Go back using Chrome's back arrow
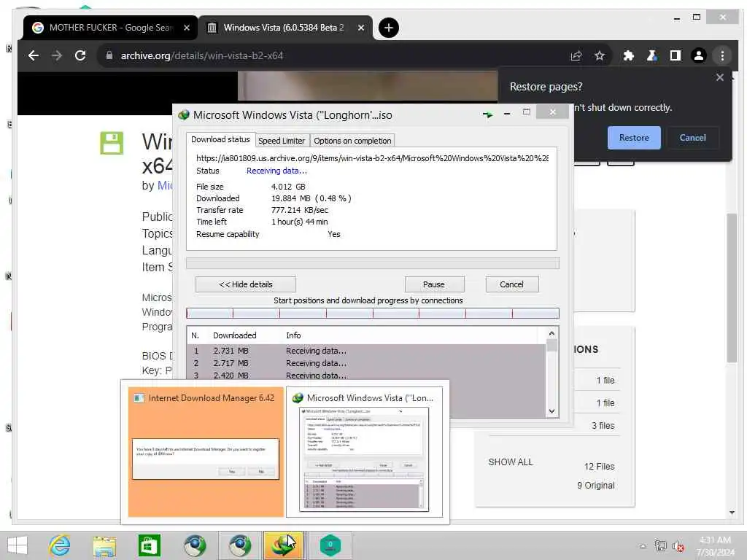The width and height of the screenshot is (747, 560). point(34,55)
